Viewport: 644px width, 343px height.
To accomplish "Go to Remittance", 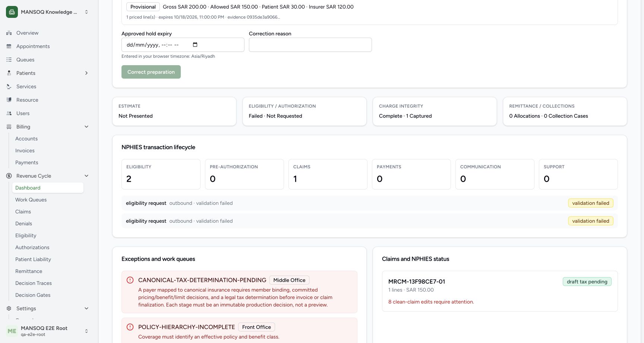I will 48,271.
